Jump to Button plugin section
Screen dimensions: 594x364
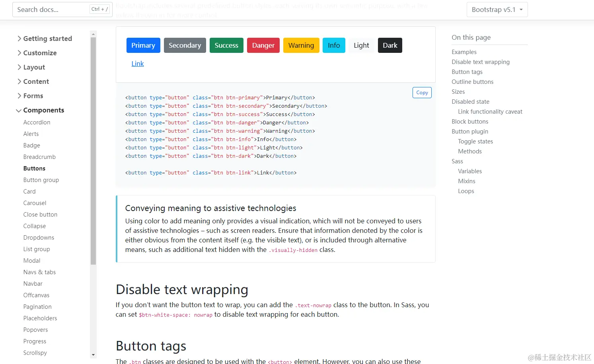(470, 132)
